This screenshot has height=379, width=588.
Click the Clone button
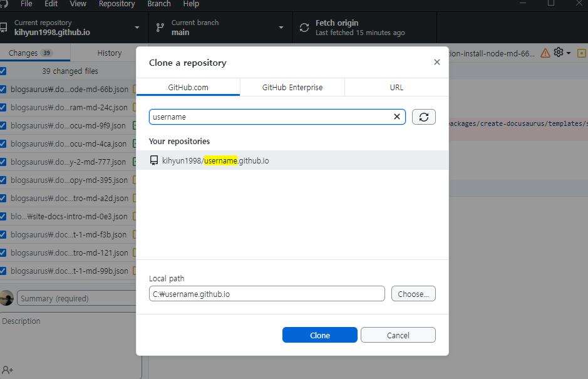coord(320,335)
